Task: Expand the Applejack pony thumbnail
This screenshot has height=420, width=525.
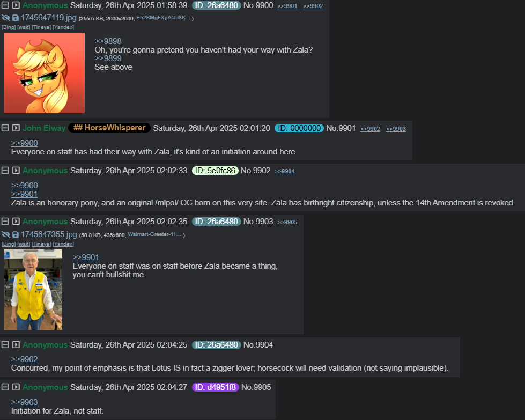Action: [45, 73]
